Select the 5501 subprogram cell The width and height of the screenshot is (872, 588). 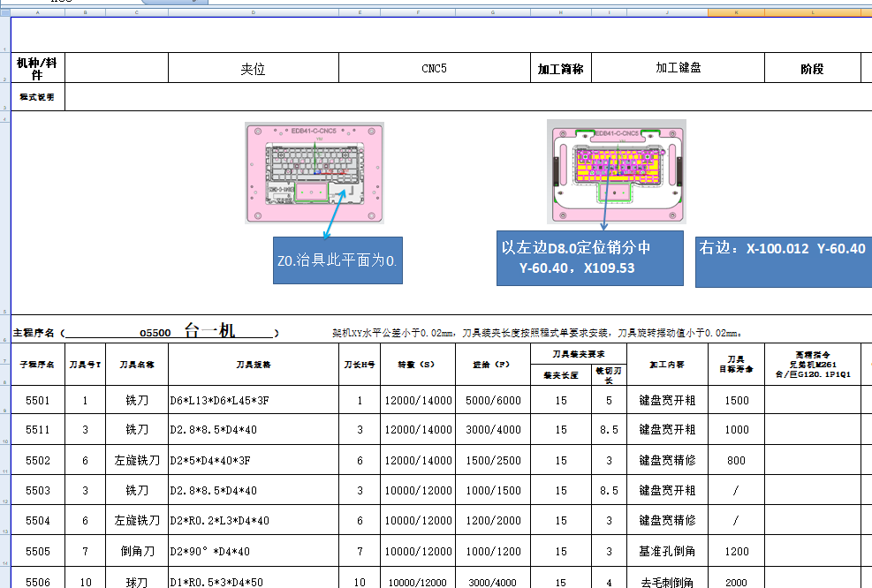(x=38, y=400)
